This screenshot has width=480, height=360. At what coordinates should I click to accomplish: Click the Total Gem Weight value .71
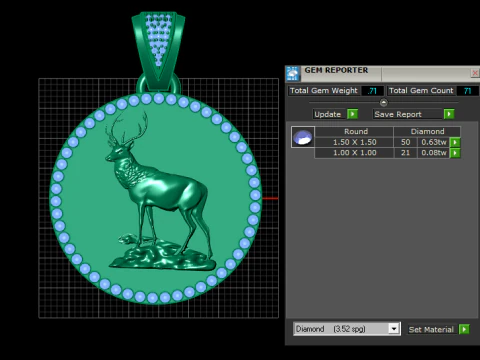372,91
